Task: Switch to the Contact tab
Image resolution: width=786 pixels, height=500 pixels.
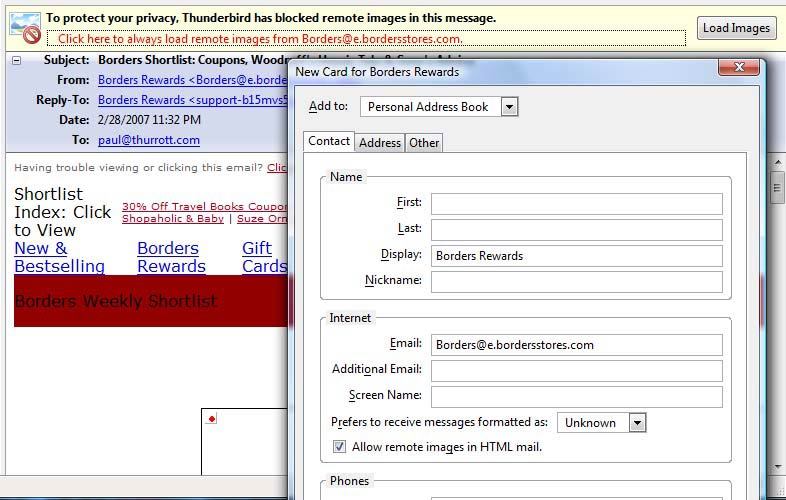Action: click(329, 141)
